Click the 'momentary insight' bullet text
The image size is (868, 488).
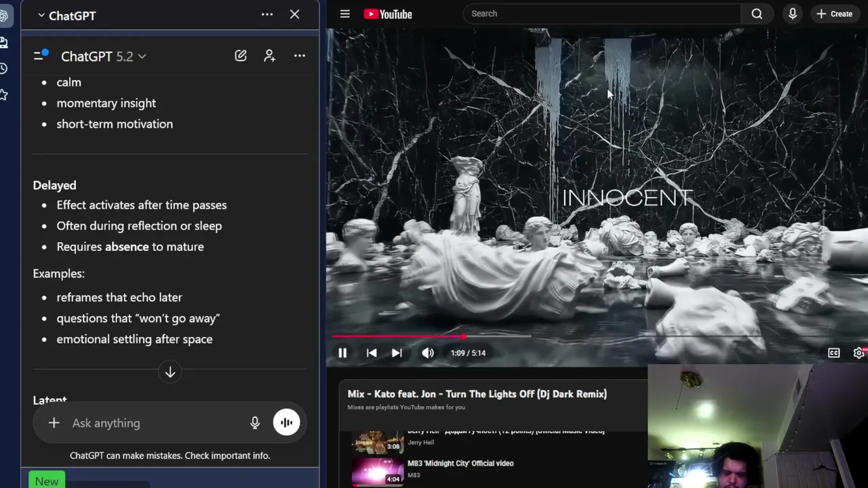tap(106, 103)
